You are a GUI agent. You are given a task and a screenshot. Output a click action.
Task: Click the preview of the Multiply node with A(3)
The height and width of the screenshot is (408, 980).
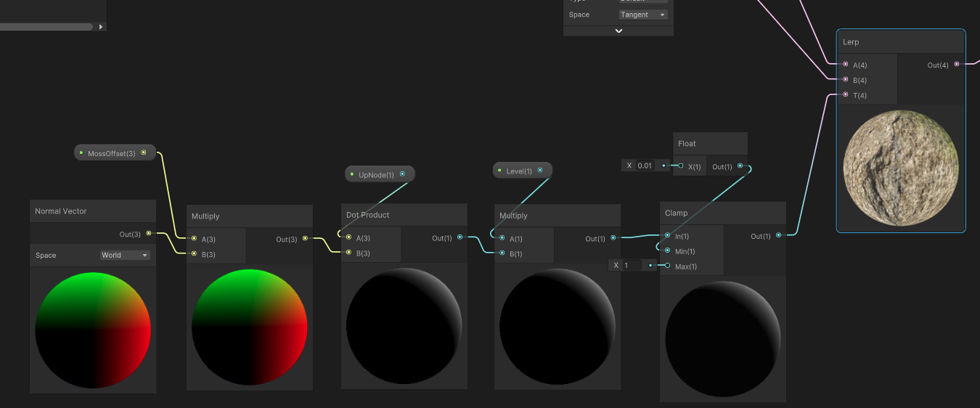250,327
